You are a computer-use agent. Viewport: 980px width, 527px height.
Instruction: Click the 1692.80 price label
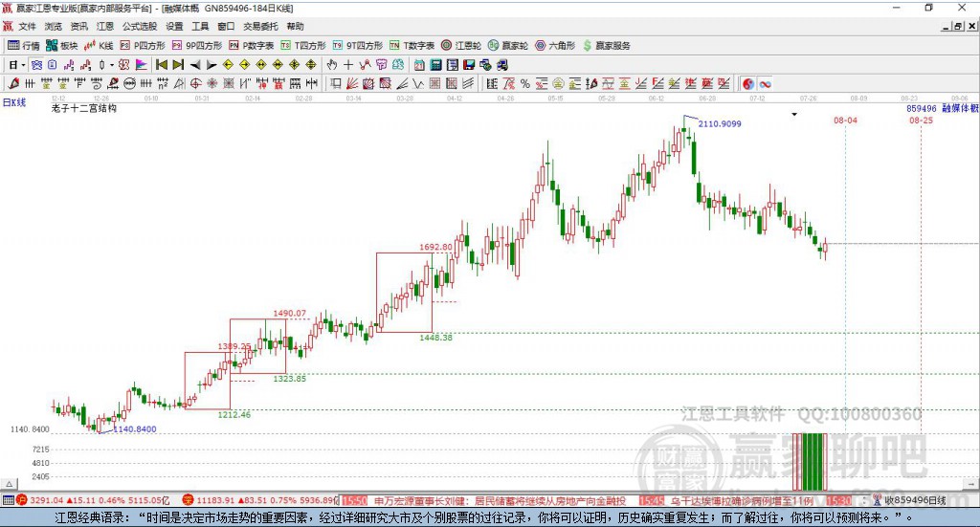[435, 247]
